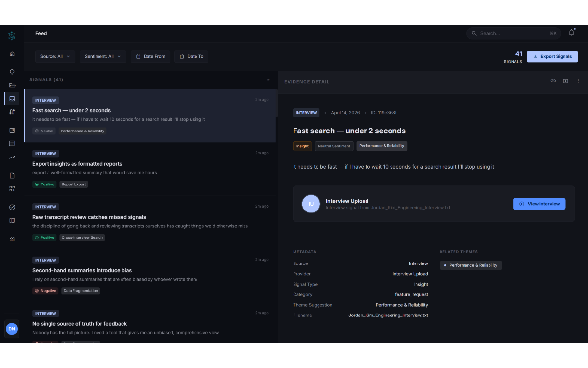588x368 pixels.
Task: Select the inbox feed icon in sidebar
Action: (12, 99)
